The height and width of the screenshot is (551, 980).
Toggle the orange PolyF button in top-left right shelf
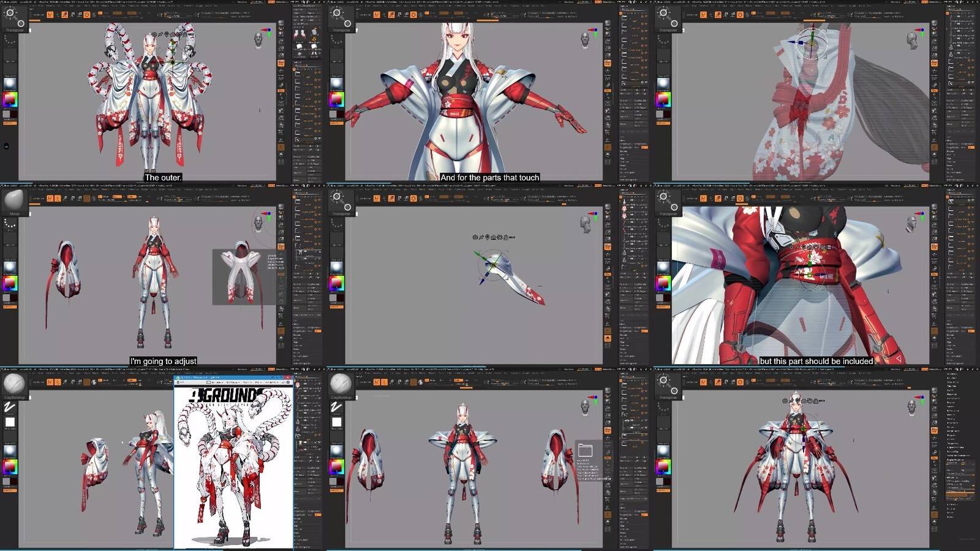tap(281, 148)
